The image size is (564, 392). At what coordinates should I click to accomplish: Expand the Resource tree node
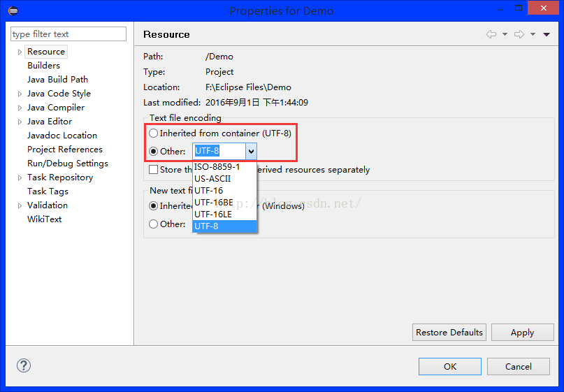(20, 52)
